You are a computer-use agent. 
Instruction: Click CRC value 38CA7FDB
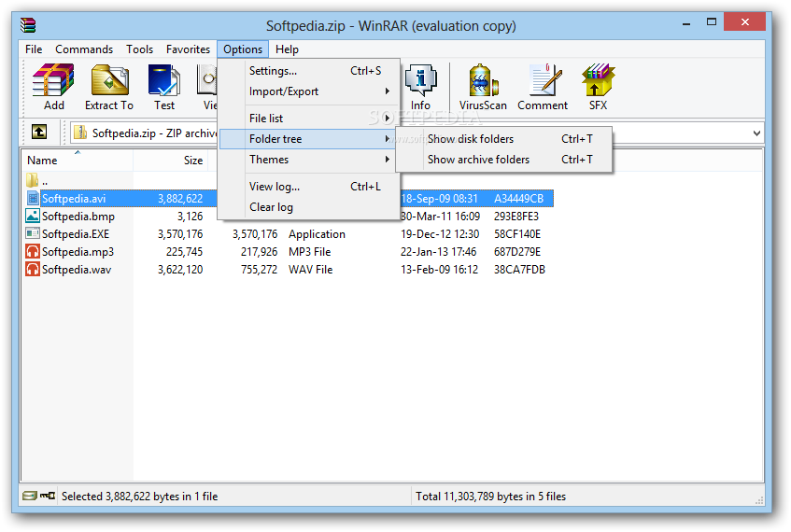pyautogui.click(x=519, y=270)
